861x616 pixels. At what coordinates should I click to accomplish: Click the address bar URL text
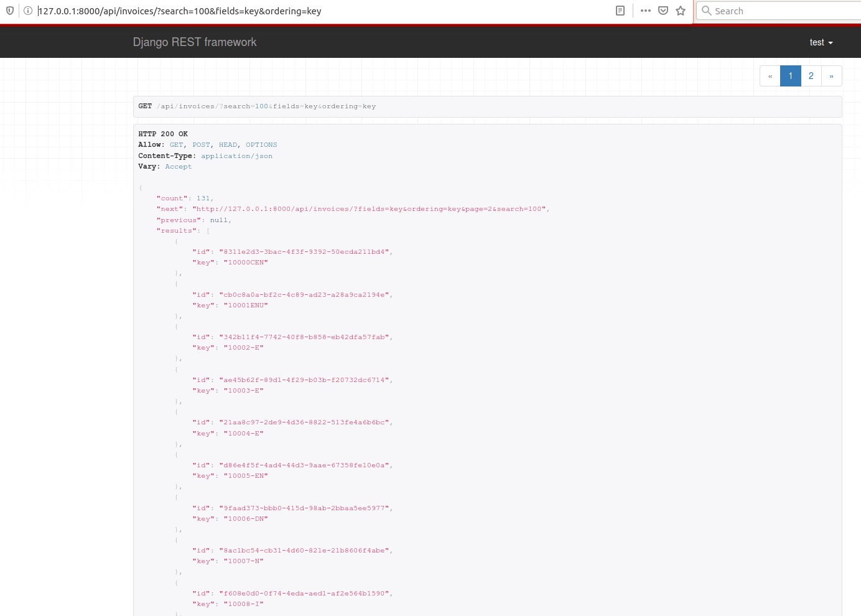(x=179, y=11)
